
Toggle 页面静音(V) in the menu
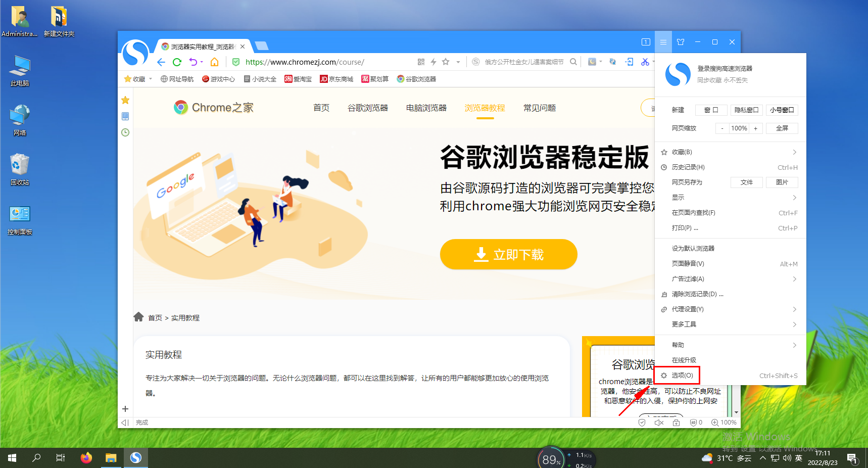730,264
